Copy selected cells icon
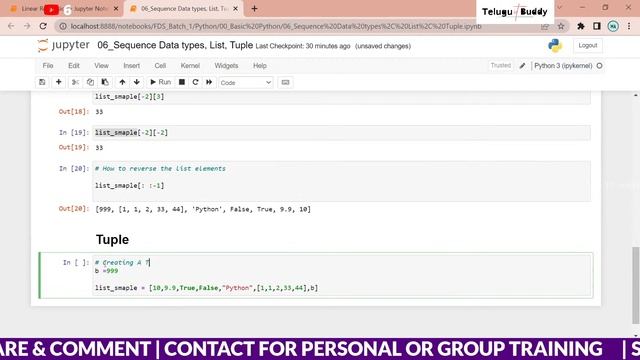Viewport: 640px width, 360px height. click(x=90, y=82)
